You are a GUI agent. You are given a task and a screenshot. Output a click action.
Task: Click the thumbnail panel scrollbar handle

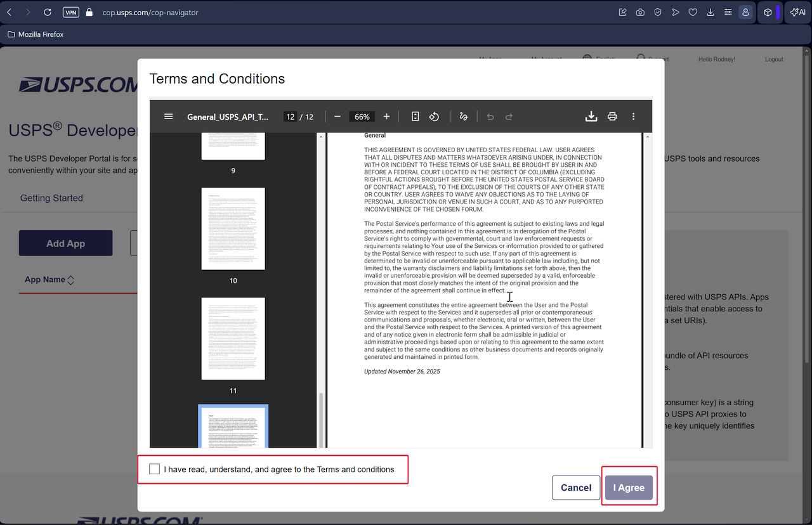pyautogui.click(x=320, y=420)
